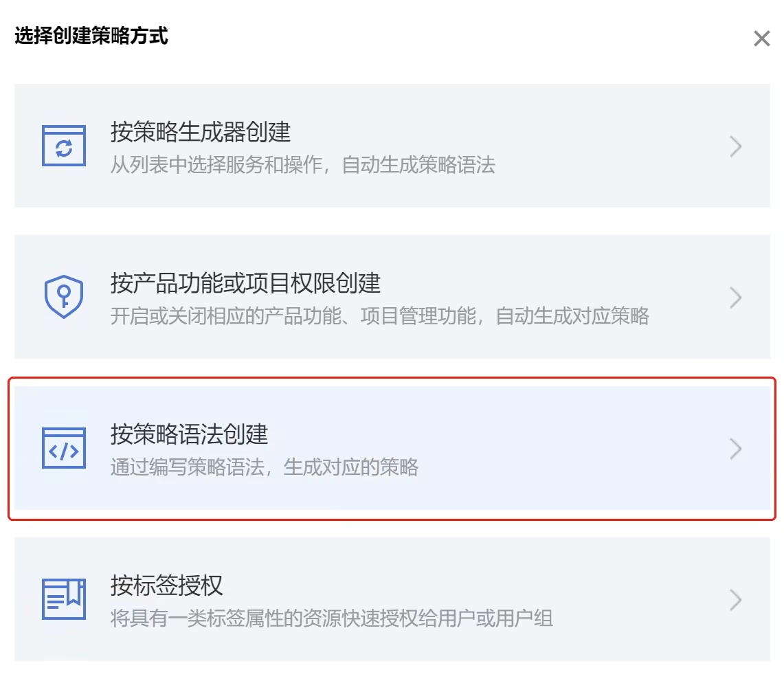Click the chevron on the 按标签授权 row
Viewport: 784px width, 681px height.
pyautogui.click(x=736, y=600)
